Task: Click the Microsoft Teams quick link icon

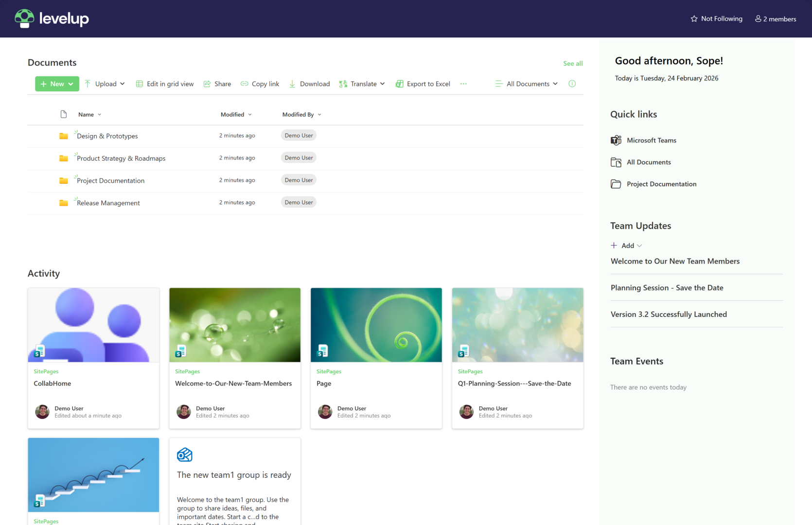Action: point(616,140)
